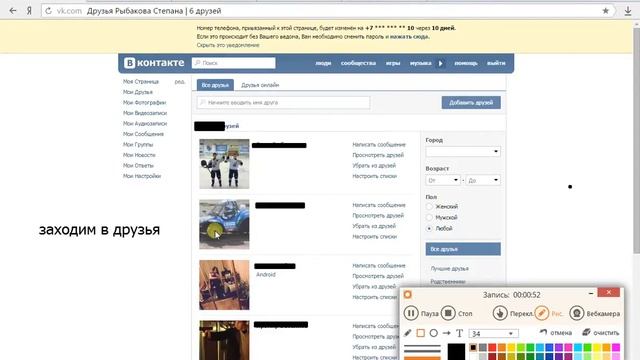
Task: Open the age От dropdown
Action: [443, 180]
